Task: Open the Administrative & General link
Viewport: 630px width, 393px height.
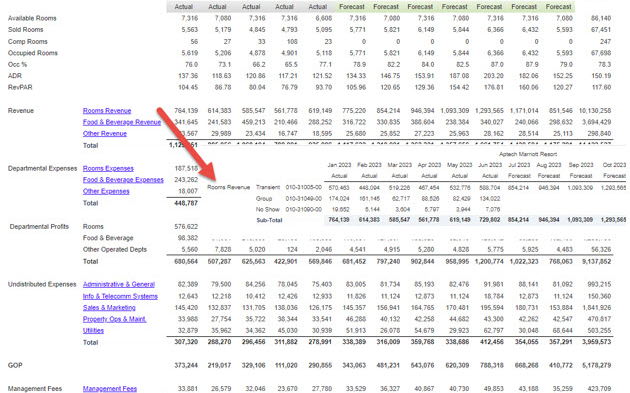Action: [x=119, y=284]
